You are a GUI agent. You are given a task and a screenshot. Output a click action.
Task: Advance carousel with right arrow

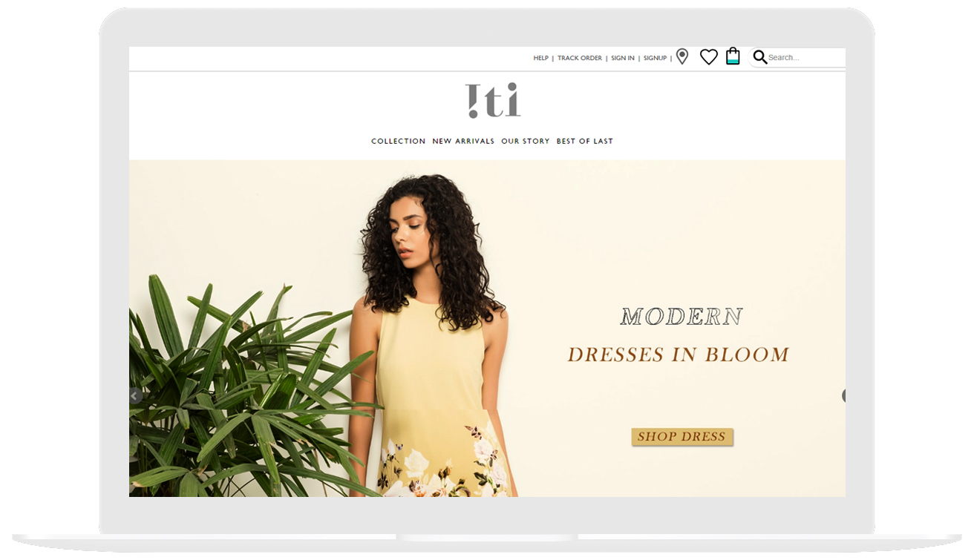(x=843, y=396)
